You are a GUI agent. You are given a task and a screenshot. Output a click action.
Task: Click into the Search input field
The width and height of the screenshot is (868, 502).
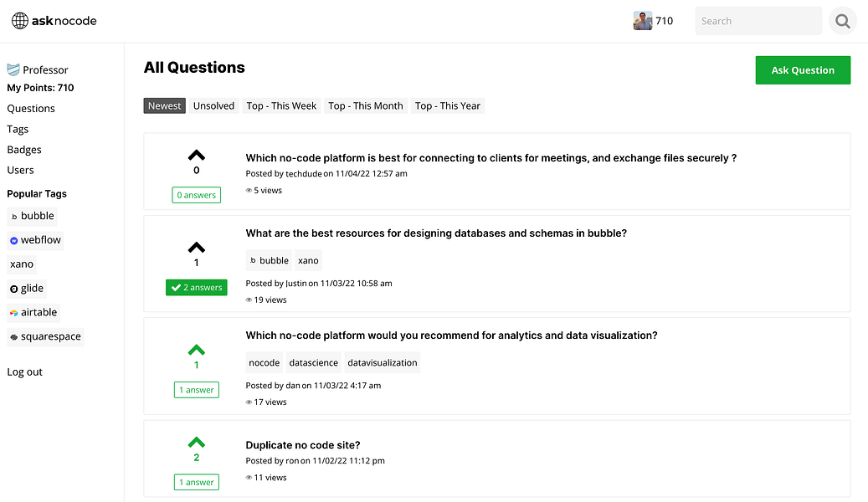(x=758, y=21)
